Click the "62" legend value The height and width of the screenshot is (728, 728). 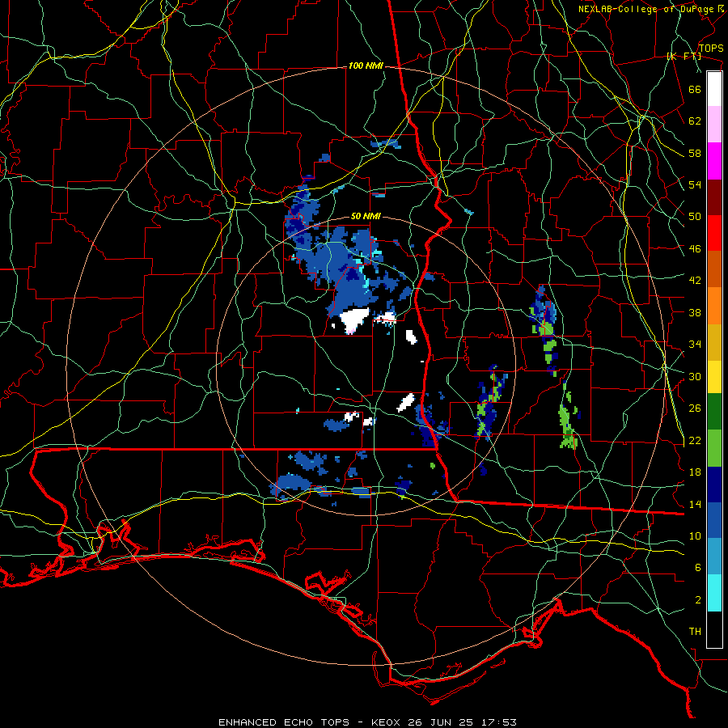pyautogui.click(x=695, y=121)
